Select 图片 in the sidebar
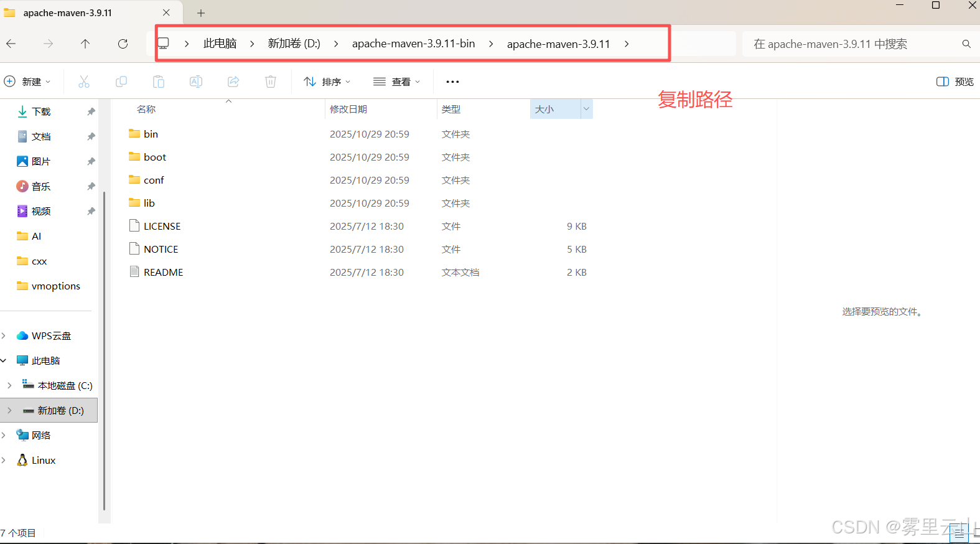Screen dimensions: 980x544 (41, 161)
